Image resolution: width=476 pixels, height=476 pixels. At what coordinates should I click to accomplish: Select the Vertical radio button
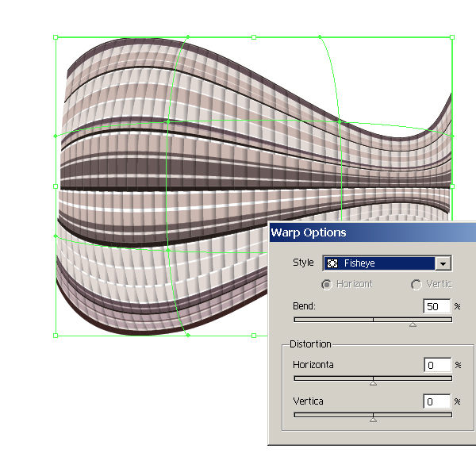point(416,285)
